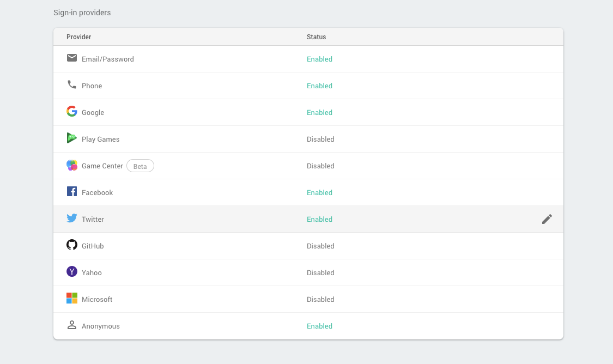The image size is (613, 364).
Task: Click the Yahoo logo icon
Action: 71,271
